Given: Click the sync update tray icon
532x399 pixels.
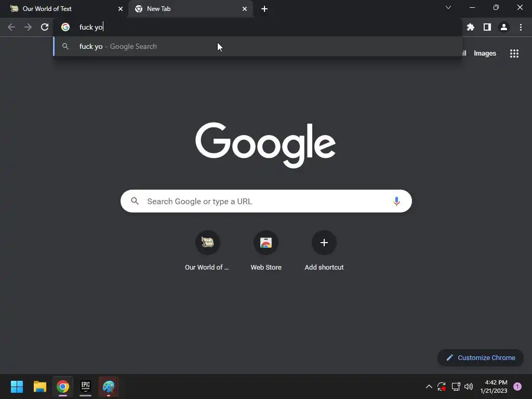Looking at the screenshot, I should [x=442, y=387].
